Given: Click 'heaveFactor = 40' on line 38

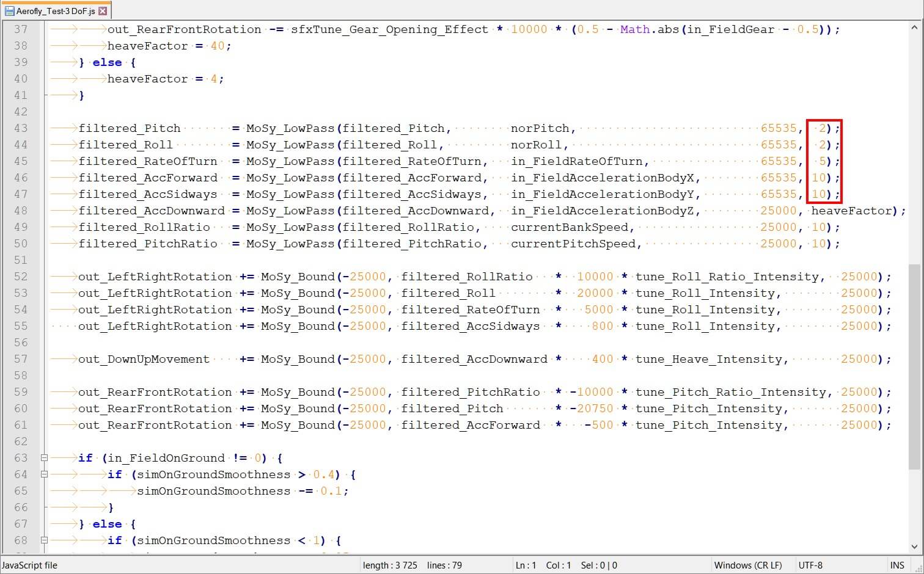Looking at the screenshot, I should 166,46.
